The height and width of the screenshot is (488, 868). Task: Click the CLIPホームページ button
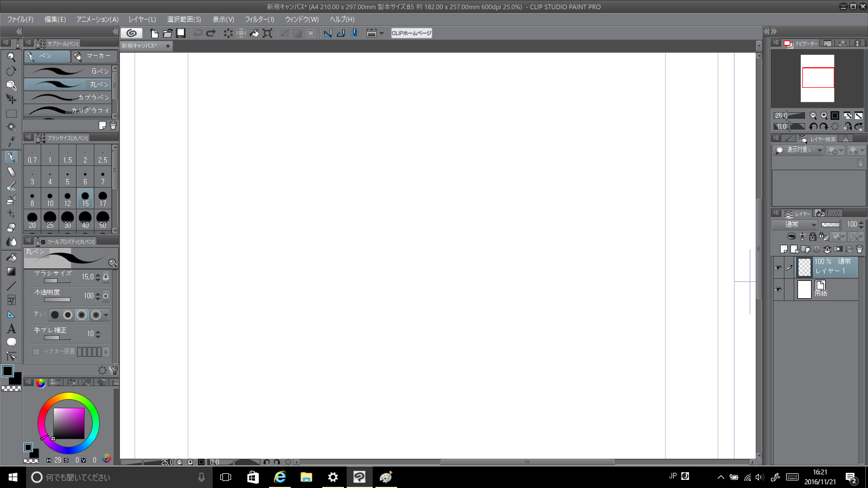[x=411, y=33]
